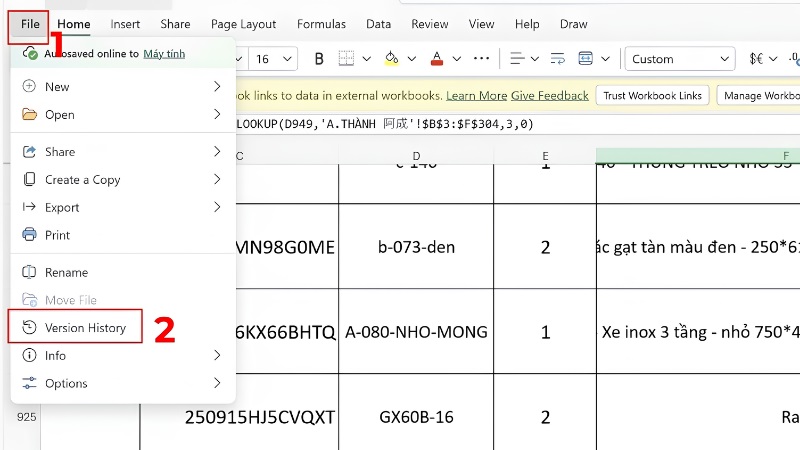Apply the fill color bucket icon
This screenshot has width=800, height=450.
[x=391, y=59]
